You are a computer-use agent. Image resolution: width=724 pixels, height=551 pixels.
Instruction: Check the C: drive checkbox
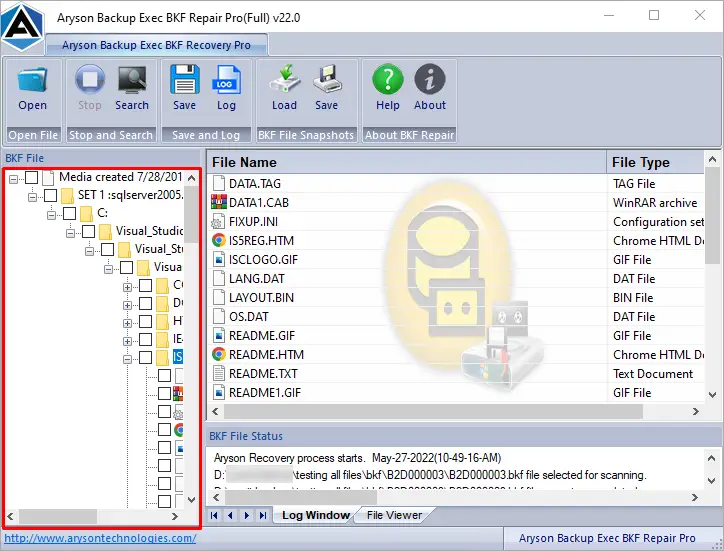click(x=69, y=213)
